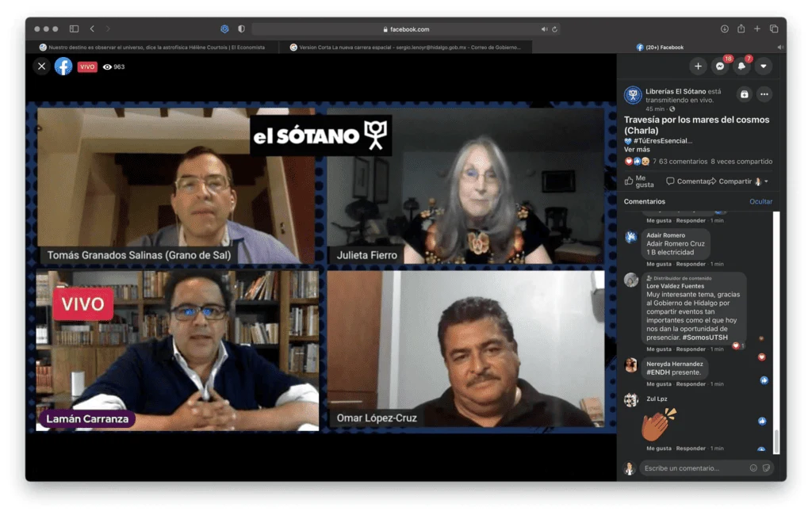Open emoji picker in comment box
The height and width of the screenshot is (515, 812).
(x=753, y=468)
